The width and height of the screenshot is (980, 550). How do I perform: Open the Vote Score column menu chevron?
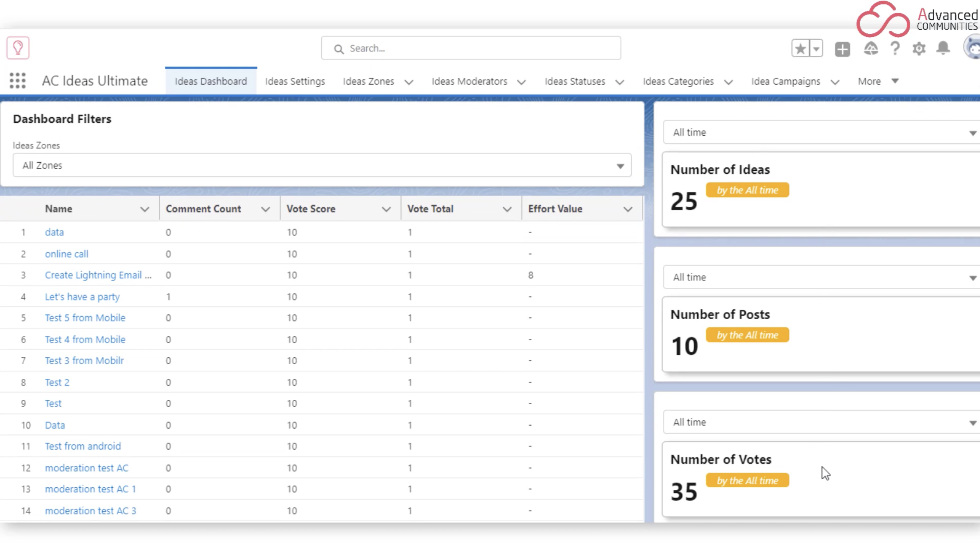point(386,209)
